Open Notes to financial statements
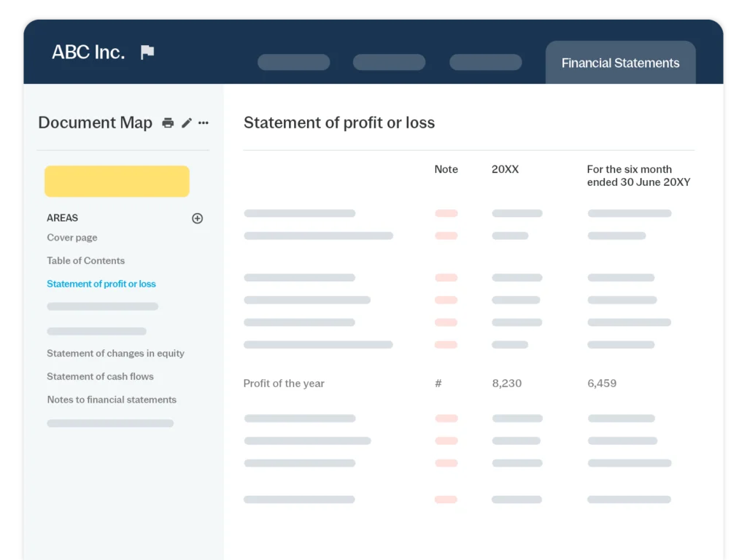 [112, 400]
